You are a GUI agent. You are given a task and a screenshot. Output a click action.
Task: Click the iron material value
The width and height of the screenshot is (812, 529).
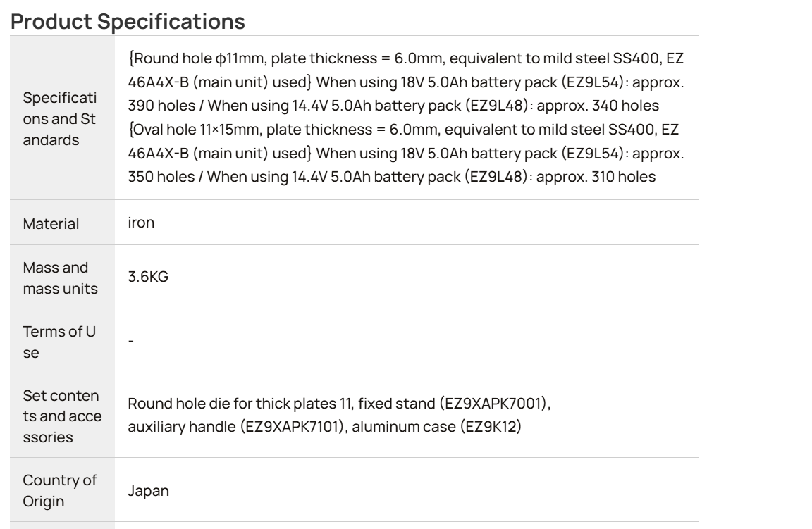(141, 222)
